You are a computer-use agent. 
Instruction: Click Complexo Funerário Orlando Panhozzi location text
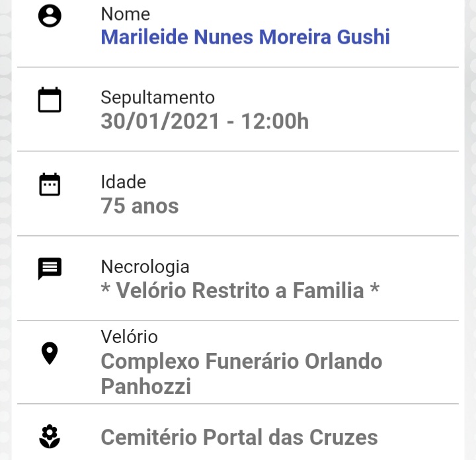pyautogui.click(x=241, y=373)
